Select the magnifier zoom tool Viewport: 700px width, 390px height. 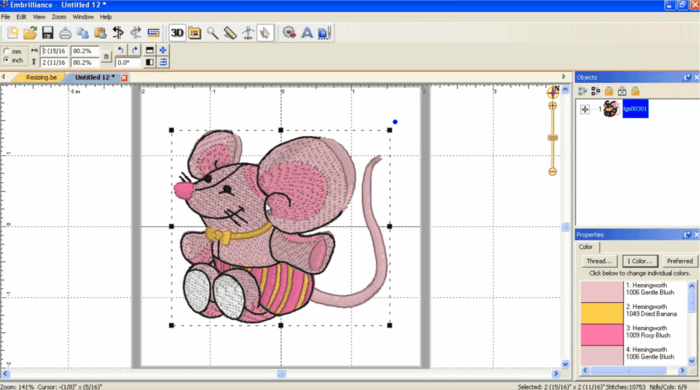pos(212,33)
